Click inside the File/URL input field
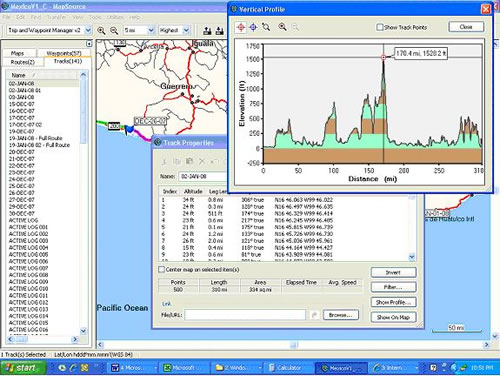 click(x=245, y=315)
